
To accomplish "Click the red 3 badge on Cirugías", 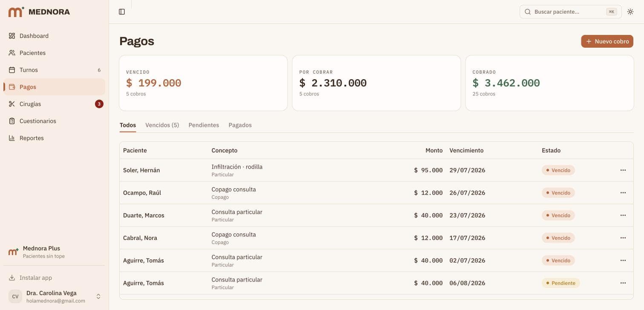I will coord(99,104).
